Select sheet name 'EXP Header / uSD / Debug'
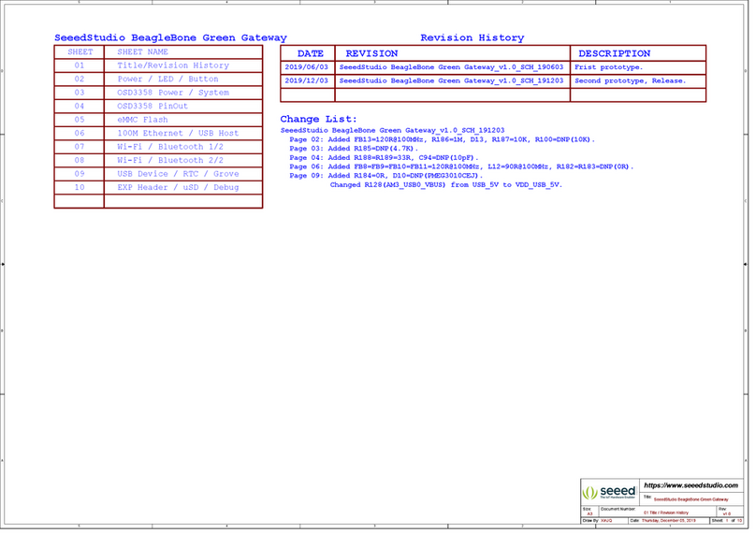756x534 pixels. [178, 187]
